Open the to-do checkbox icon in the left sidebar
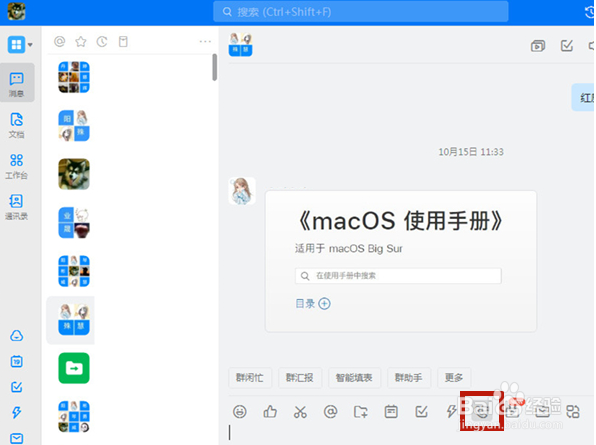The height and width of the screenshot is (445, 596). tap(17, 387)
